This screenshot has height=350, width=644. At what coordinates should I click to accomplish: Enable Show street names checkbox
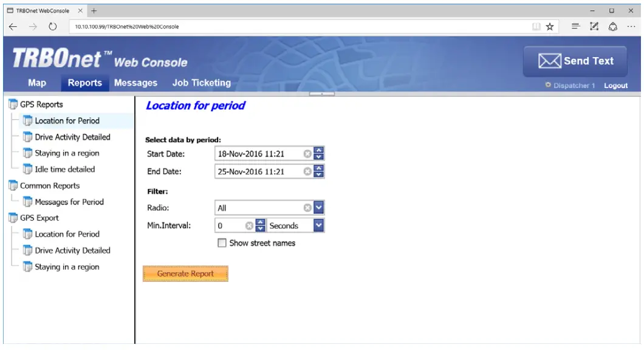click(x=222, y=243)
